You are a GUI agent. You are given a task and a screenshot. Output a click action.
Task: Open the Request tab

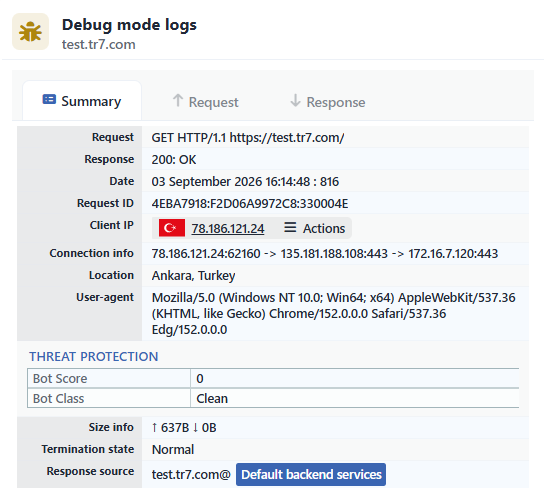click(x=206, y=102)
